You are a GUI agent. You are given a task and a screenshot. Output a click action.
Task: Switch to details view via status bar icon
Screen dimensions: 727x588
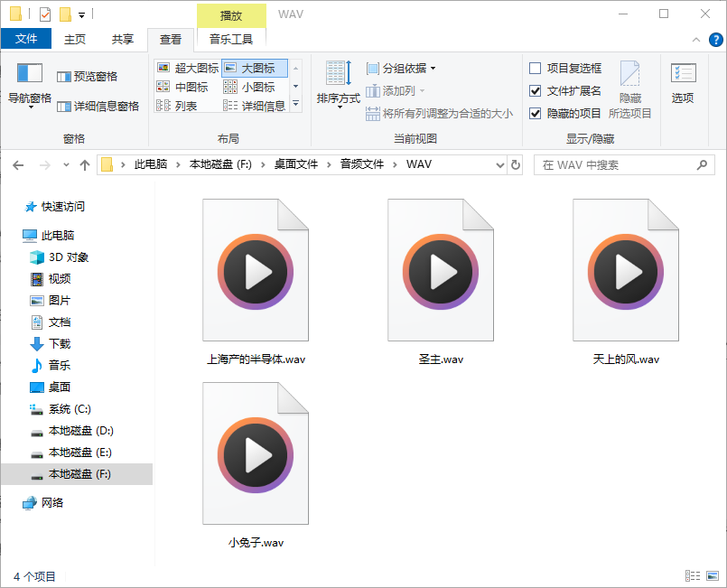point(693,576)
